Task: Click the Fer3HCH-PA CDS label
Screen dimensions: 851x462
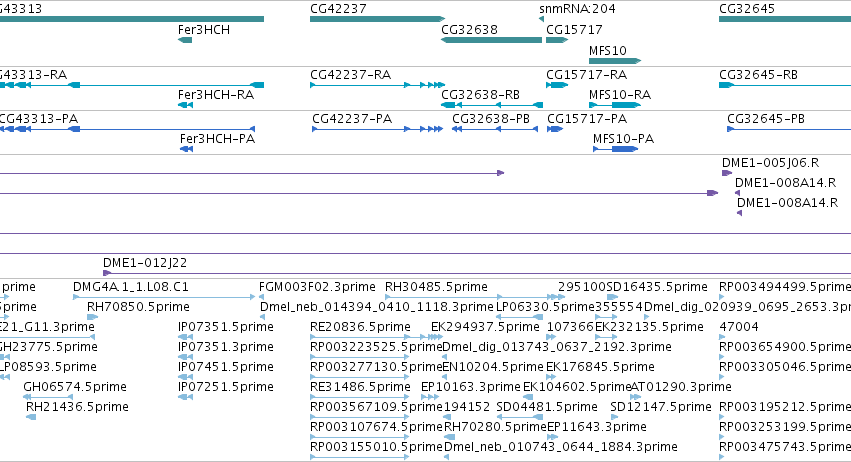Action: tap(217, 139)
